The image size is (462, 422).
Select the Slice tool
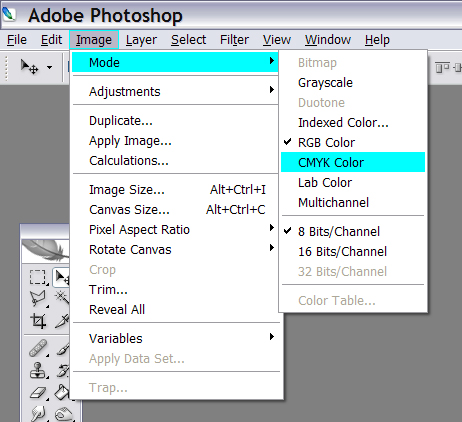coord(62,321)
